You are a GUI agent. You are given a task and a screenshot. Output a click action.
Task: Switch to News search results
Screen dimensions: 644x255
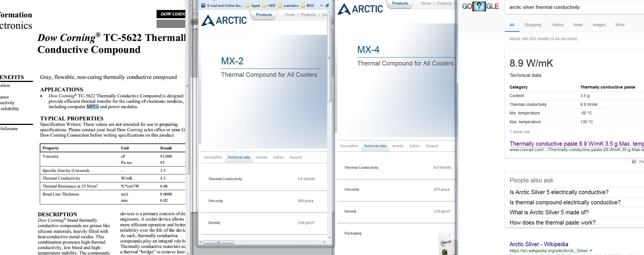click(x=578, y=25)
